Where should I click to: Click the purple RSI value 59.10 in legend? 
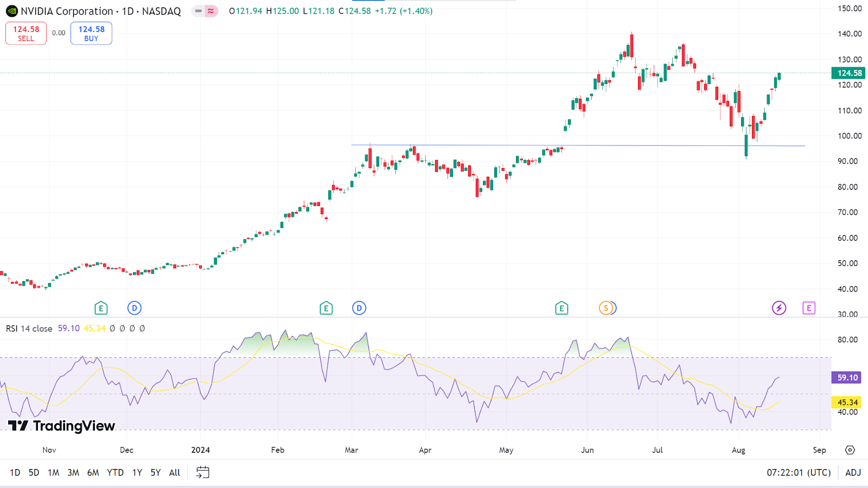69,329
